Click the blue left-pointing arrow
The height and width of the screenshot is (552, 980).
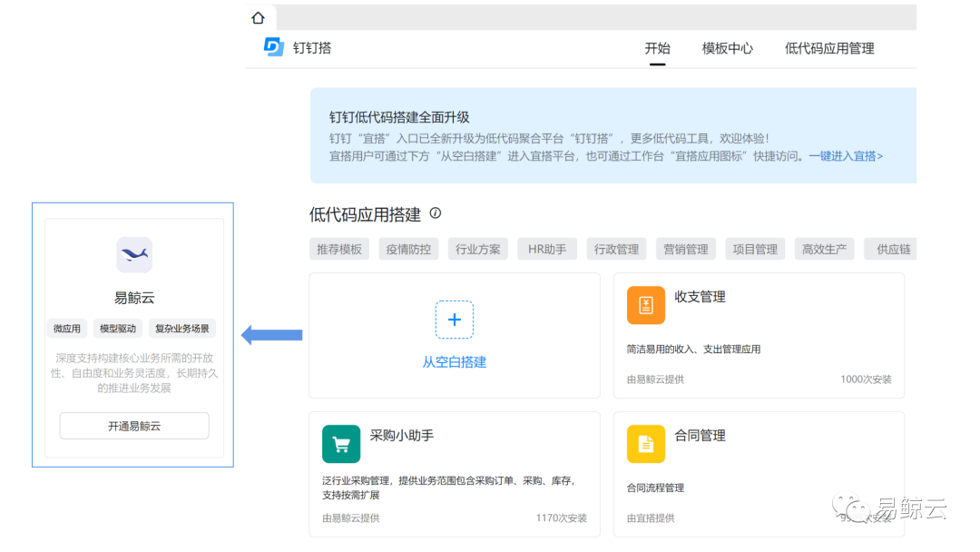pos(271,335)
